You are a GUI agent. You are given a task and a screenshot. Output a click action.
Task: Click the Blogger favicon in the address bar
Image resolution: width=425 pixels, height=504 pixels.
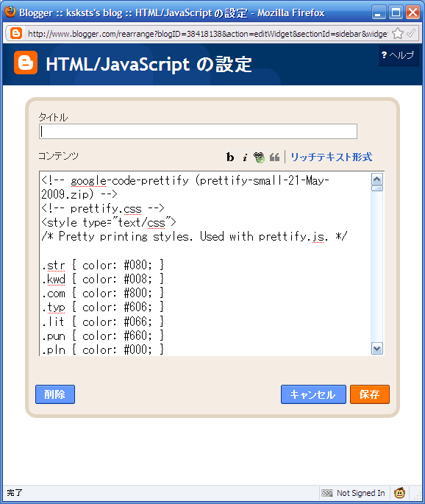(x=16, y=33)
